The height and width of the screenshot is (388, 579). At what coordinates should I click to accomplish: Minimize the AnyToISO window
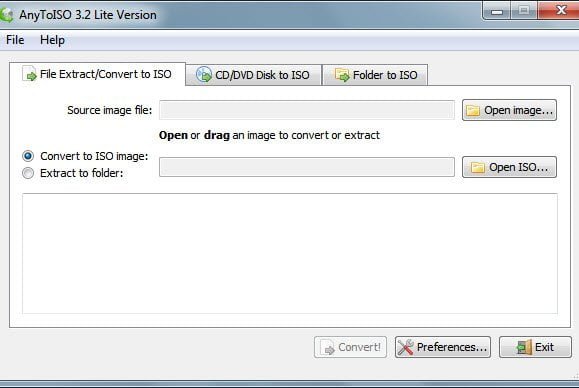(x=497, y=11)
